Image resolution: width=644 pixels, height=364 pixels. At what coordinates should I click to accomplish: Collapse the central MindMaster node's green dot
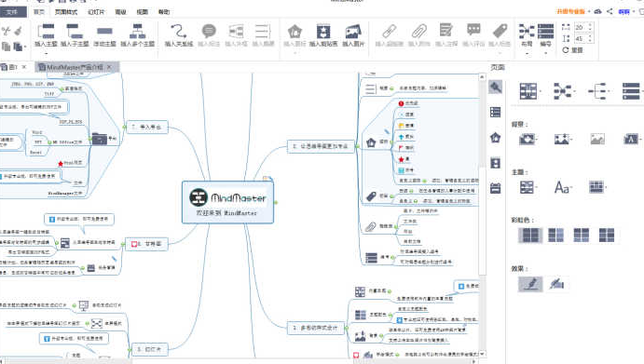[276, 202]
